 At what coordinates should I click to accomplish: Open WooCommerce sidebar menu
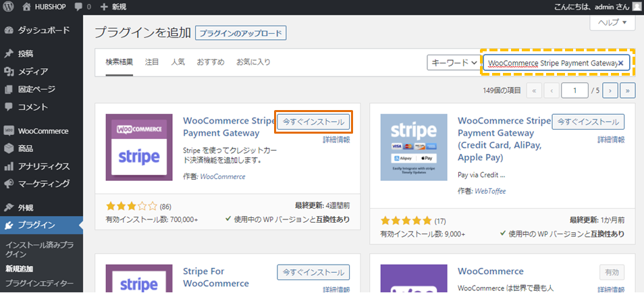[41, 131]
